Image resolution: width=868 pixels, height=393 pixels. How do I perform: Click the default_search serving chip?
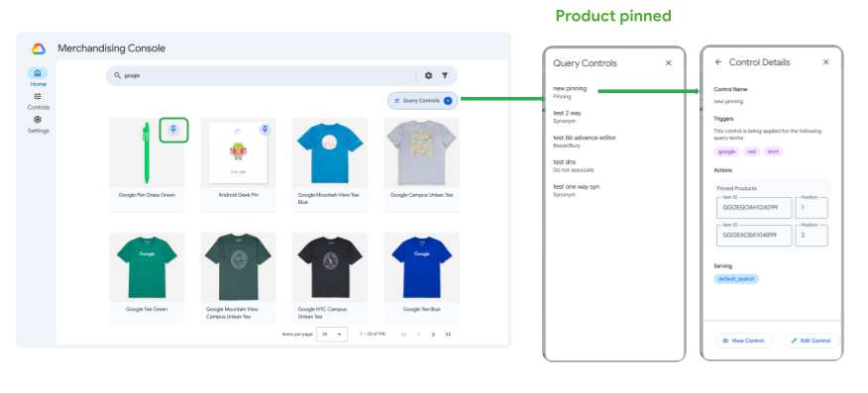coord(736,279)
